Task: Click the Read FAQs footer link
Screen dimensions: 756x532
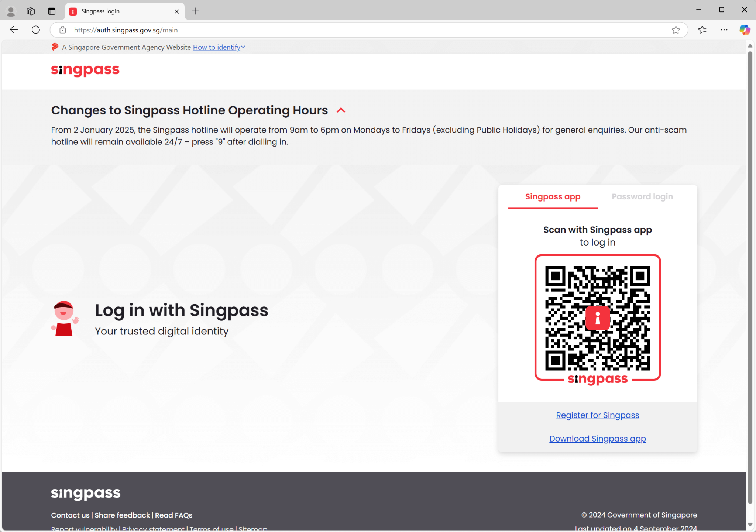Action: 173,515
